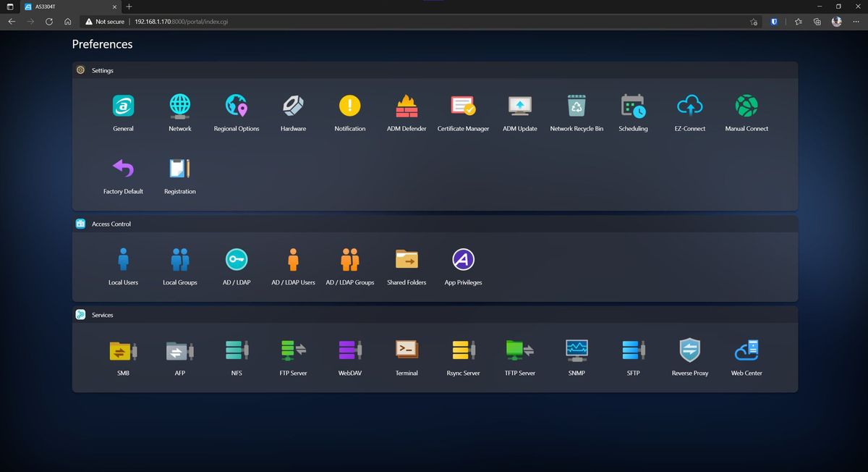Open Scheduling calendar icon
The height and width of the screenshot is (472, 868).
[x=633, y=106]
